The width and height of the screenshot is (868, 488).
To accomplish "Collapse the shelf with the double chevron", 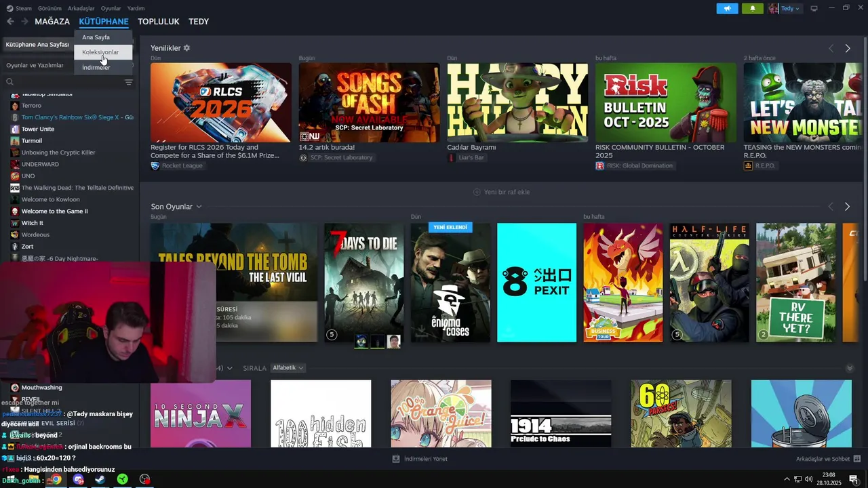I will 850,368.
